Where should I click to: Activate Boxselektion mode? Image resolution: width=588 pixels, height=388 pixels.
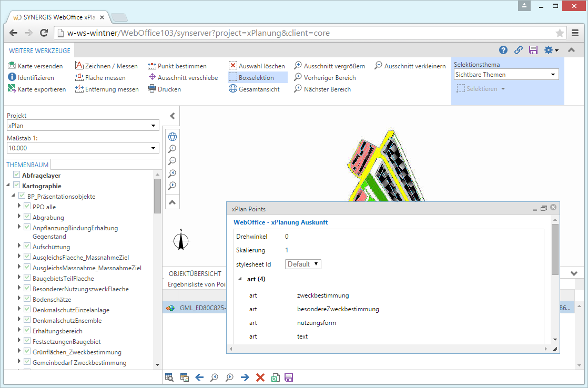pyautogui.click(x=257, y=77)
